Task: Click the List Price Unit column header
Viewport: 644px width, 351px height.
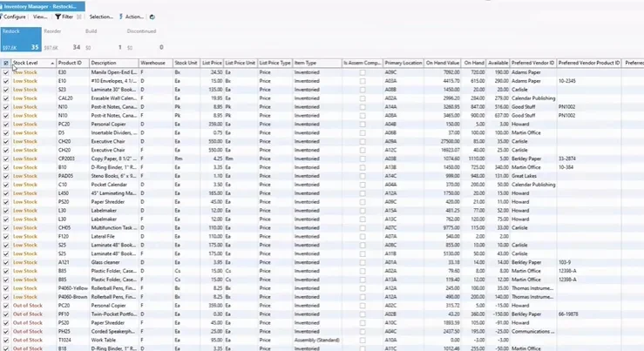Action: (x=241, y=63)
